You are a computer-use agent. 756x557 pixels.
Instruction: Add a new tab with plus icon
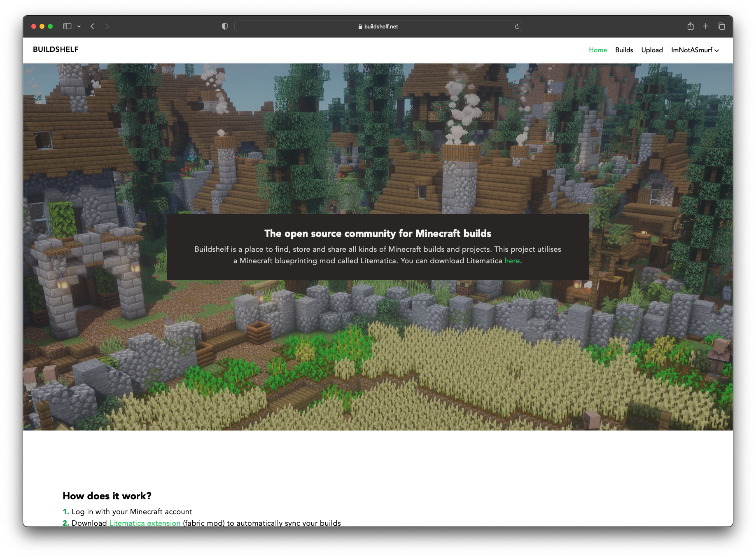(x=706, y=26)
